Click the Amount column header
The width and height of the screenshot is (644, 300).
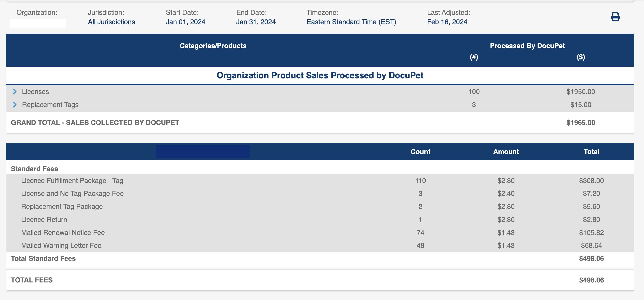(506, 152)
